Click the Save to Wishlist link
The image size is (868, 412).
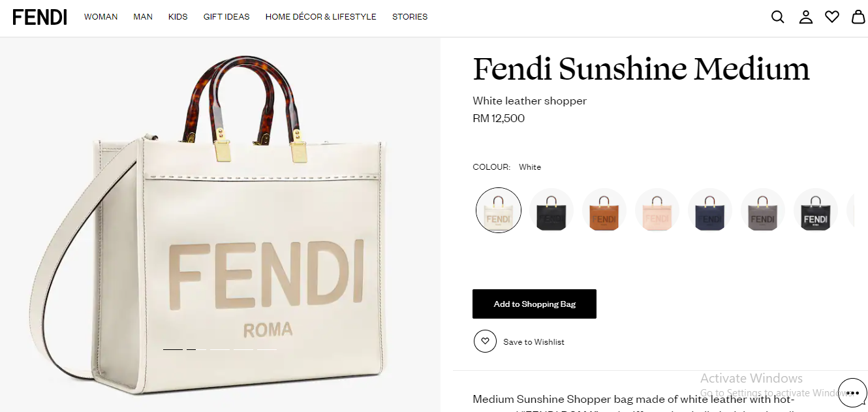coord(534,342)
